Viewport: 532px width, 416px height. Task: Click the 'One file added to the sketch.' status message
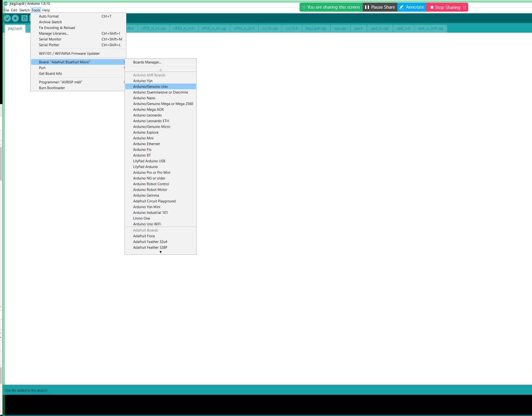click(x=26, y=390)
